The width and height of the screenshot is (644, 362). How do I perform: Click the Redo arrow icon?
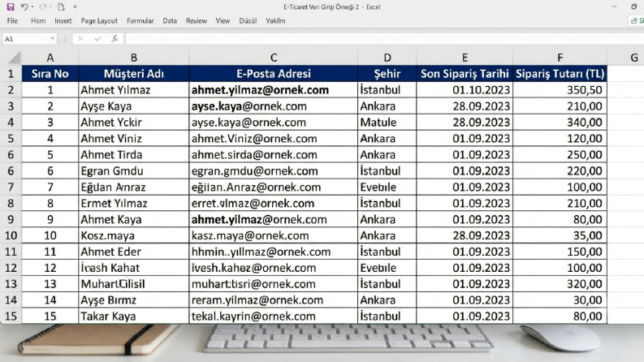[42, 7]
